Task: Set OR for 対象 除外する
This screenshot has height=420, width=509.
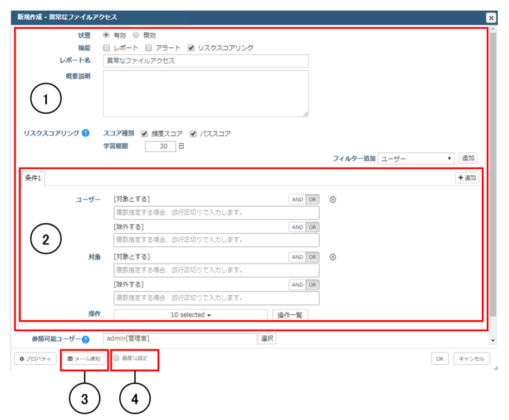Action: [312, 285]
